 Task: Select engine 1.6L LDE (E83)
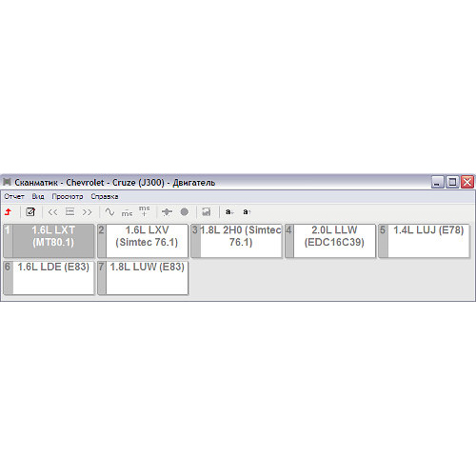49,278
